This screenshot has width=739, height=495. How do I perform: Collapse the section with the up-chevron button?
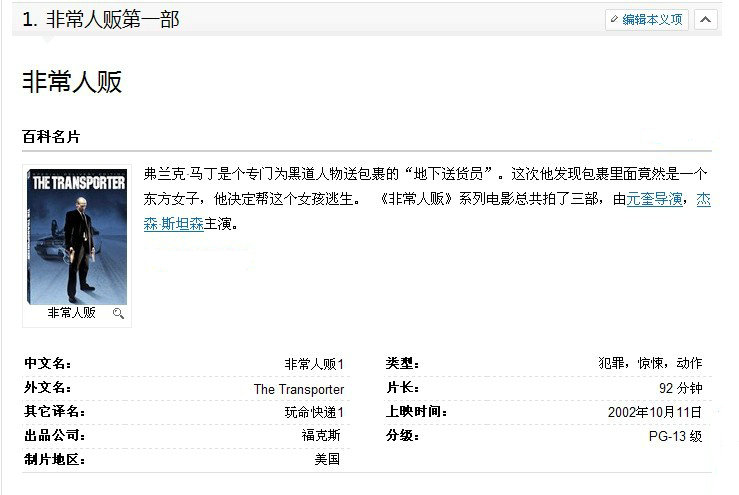click(706, 19)
